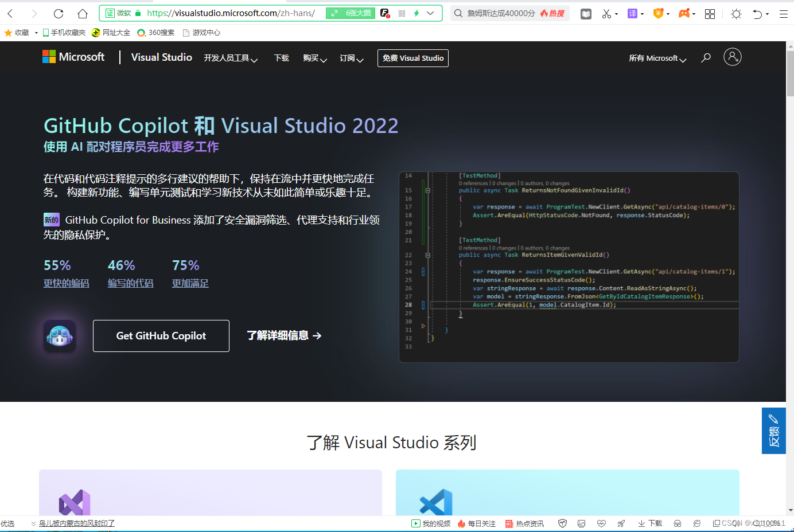794x532 pixels.
Task: Click the site search magnifier icon
Action: [706, 57]
